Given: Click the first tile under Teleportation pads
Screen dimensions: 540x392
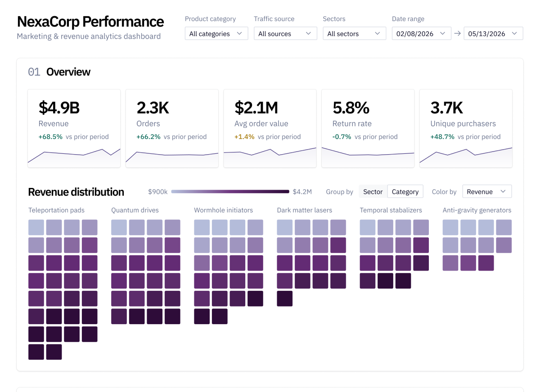Looking at the screenshot, I should (36, 227).
